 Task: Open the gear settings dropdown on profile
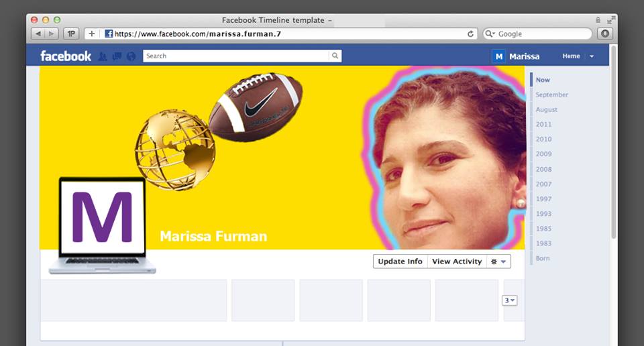tap(498, 262)
